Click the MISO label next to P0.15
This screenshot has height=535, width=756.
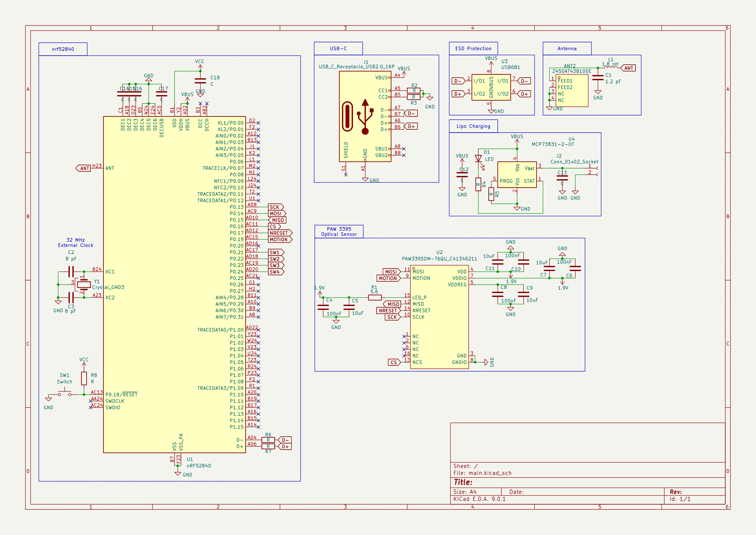point(277,220)
